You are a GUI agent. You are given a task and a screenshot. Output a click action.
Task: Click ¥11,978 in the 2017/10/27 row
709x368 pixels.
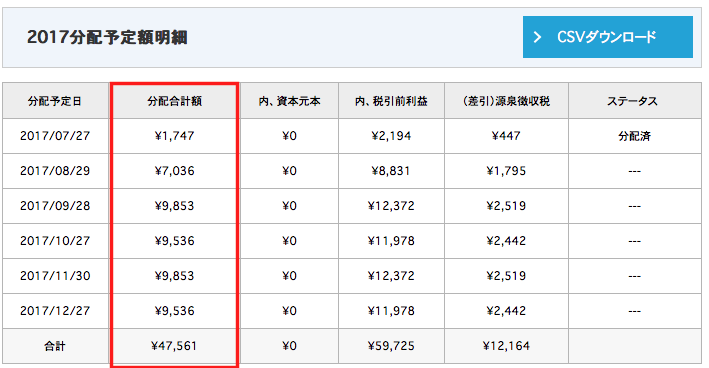(x=391, y=241)
